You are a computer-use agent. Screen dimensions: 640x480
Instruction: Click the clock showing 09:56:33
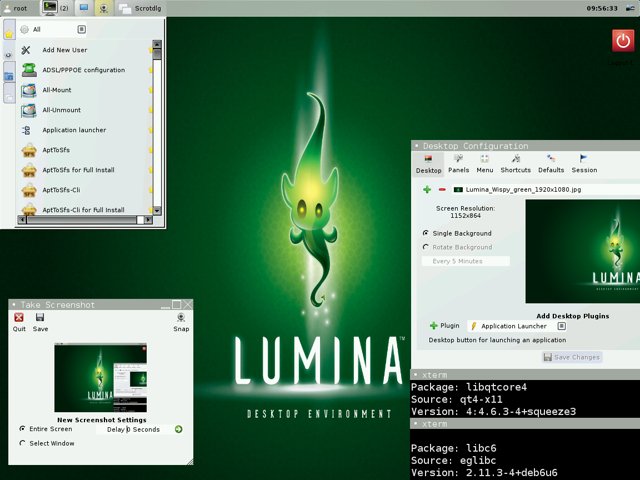pos(602,8)
